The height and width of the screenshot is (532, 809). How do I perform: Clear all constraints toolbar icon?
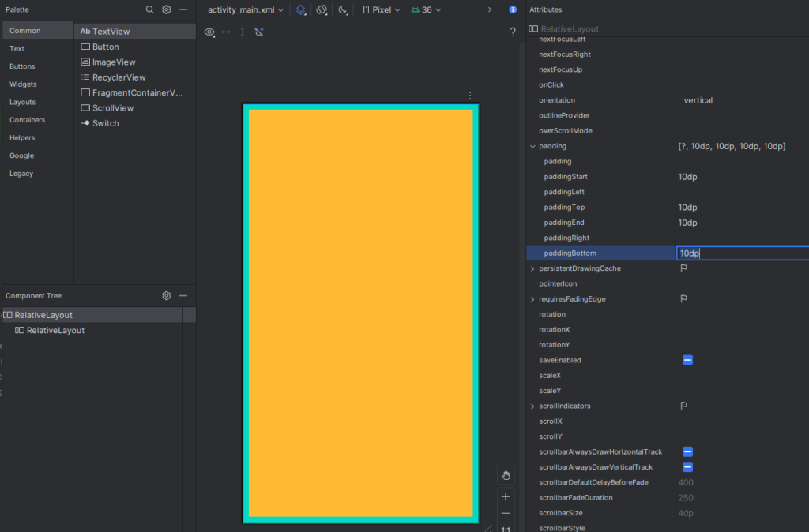[259, 32]
